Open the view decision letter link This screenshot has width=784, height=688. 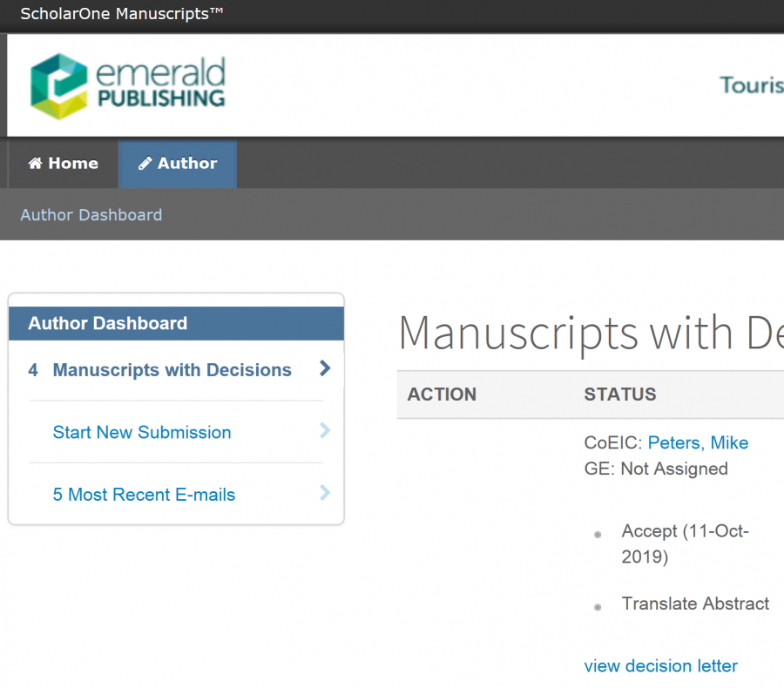660,666
